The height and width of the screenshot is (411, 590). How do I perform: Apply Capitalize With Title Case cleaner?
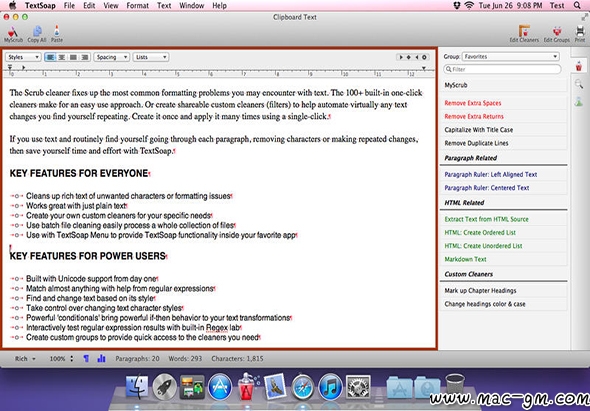tap(503, 129)
